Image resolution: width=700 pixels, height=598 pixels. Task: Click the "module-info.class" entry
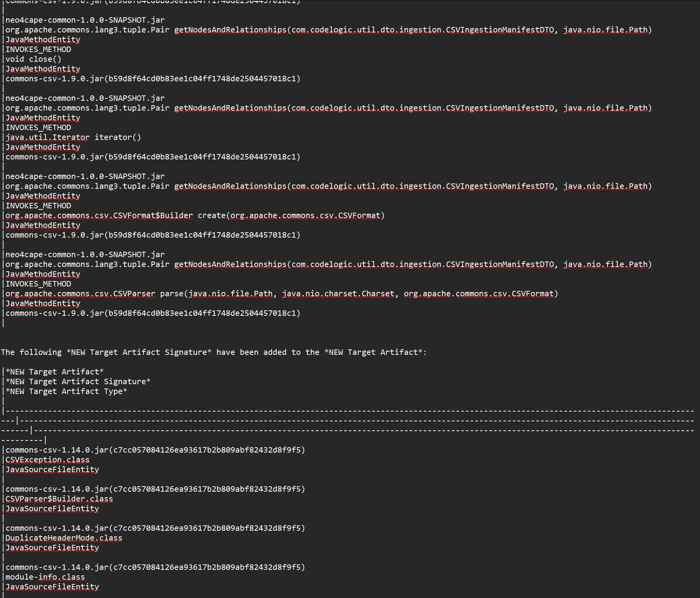[x=45, y=577]
